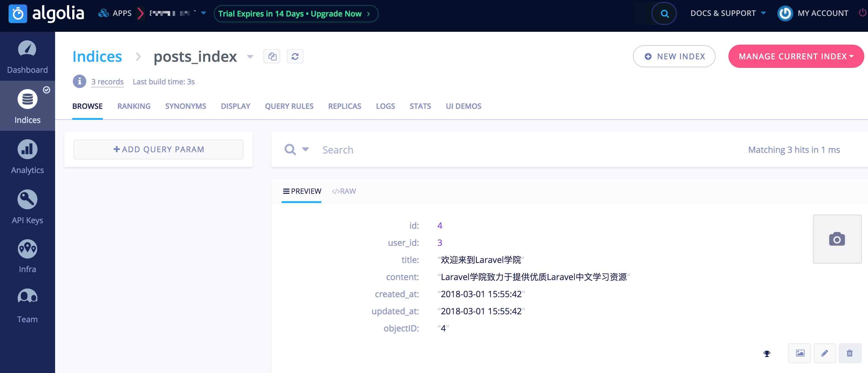Click the Matching 3 hits in 1 ms text

[x=794, y=150]
